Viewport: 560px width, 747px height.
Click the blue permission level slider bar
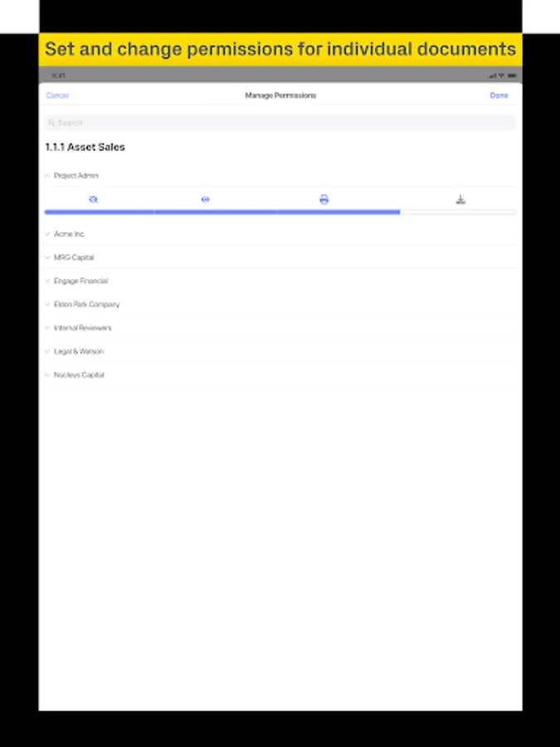(222, 212)
